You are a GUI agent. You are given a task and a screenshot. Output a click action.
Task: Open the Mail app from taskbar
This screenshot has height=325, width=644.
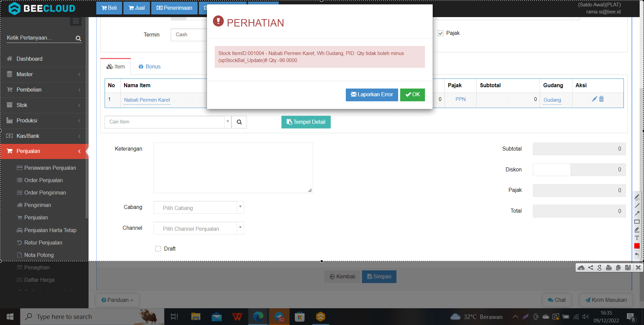tap(217, 317)
